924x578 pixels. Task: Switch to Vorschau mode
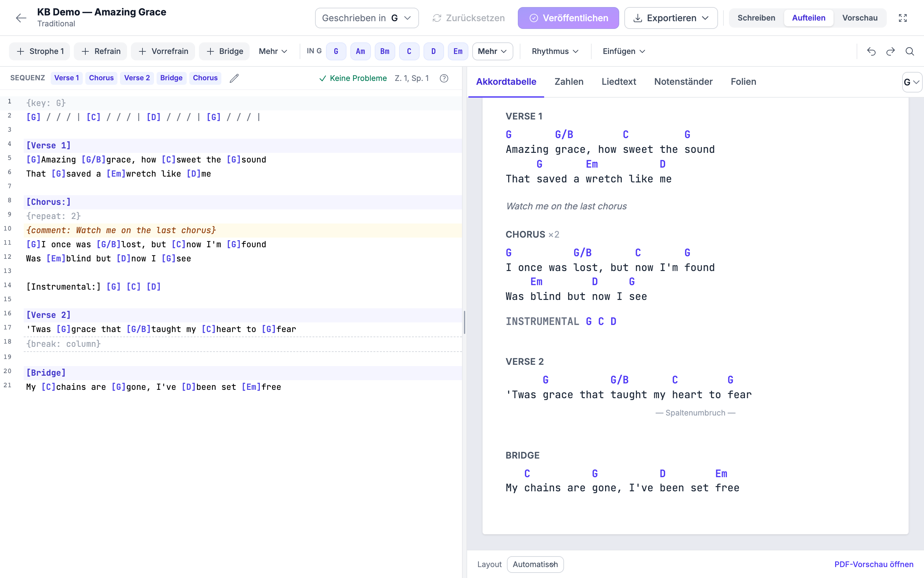coord(860,18)
